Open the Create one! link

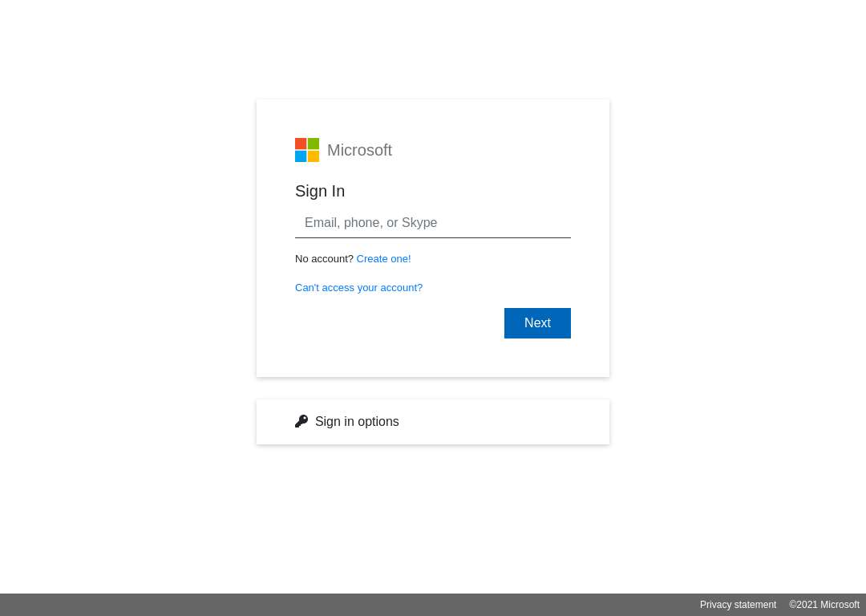(383, 258)
